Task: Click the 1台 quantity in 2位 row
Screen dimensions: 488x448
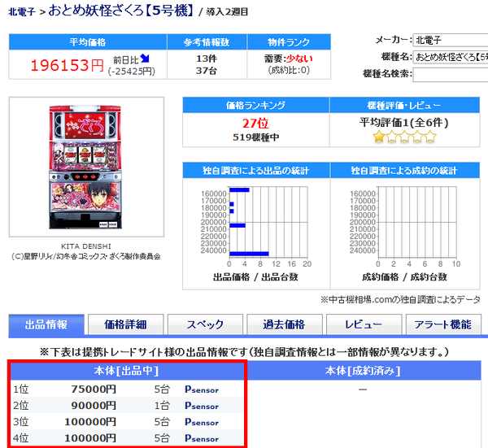Action: pos(162,406)
